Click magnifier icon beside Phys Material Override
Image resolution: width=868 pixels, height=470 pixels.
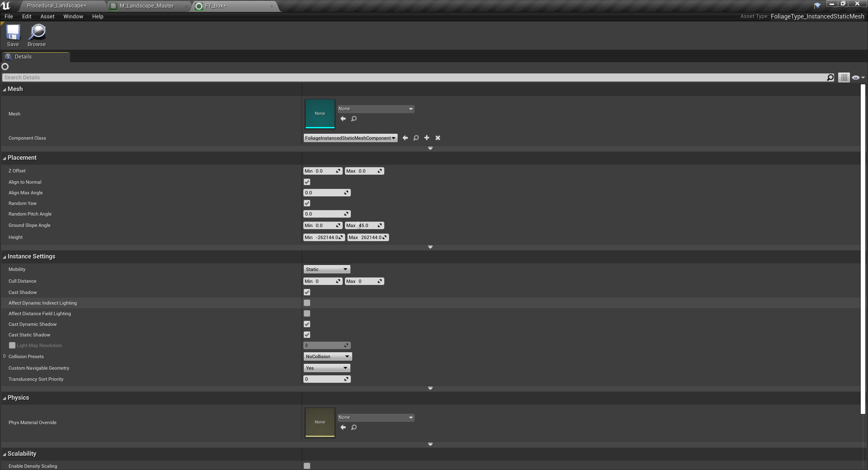click(x=354, y=427)
